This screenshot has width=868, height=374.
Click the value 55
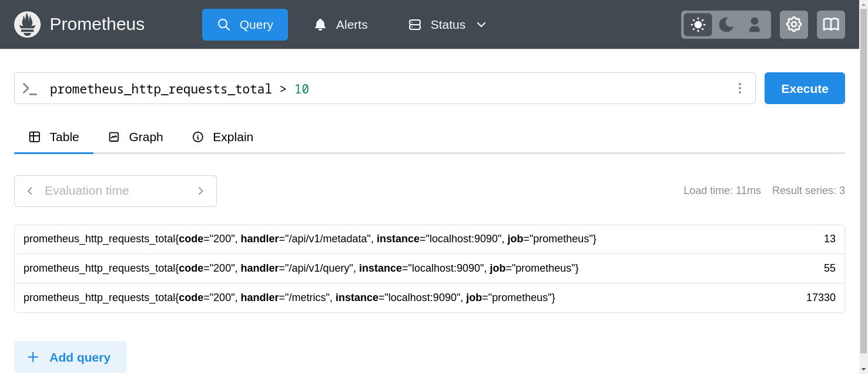point(830,269)
